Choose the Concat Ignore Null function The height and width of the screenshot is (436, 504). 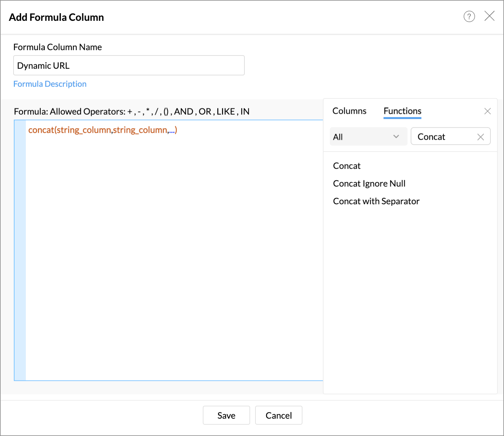[369, 183]
